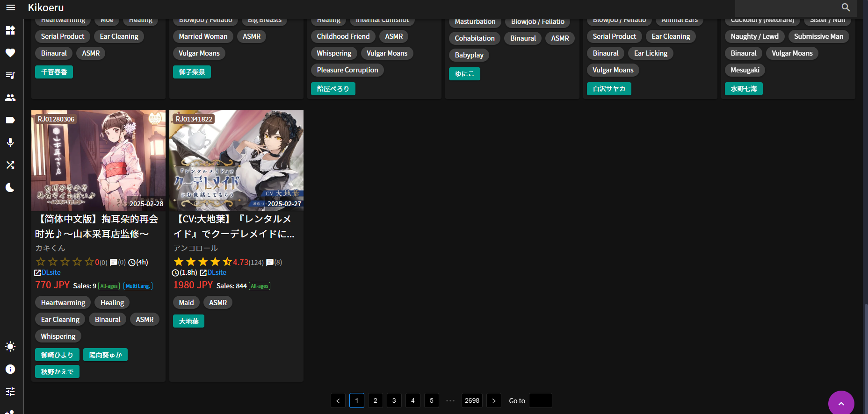Open the hamburger navigation menu

[x=10, y=7]
